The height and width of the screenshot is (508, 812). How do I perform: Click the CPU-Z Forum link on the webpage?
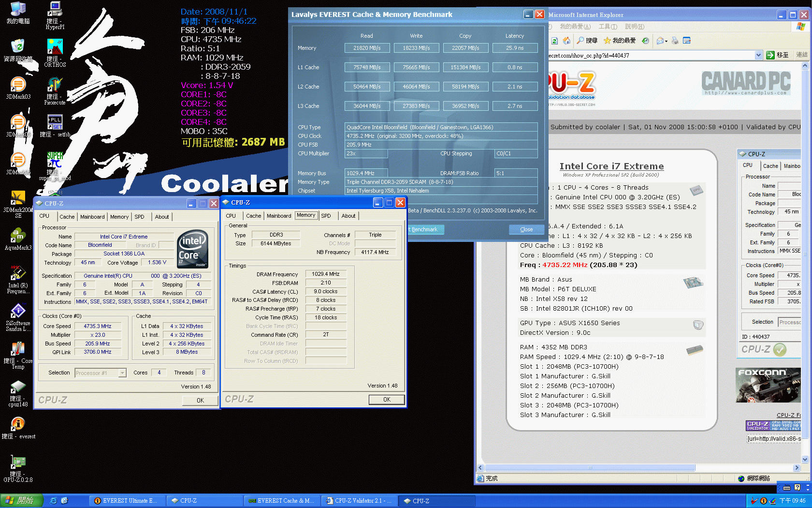click(788, 415)
